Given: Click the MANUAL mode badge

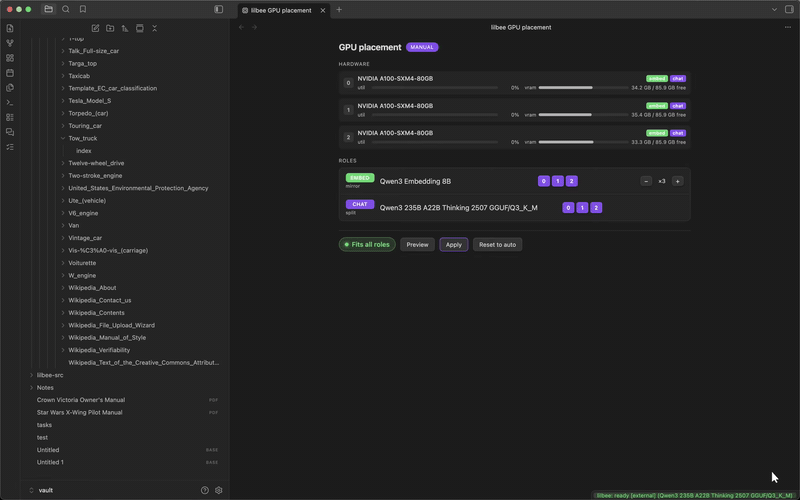Looking at the screenshot, I should (422, 47).
